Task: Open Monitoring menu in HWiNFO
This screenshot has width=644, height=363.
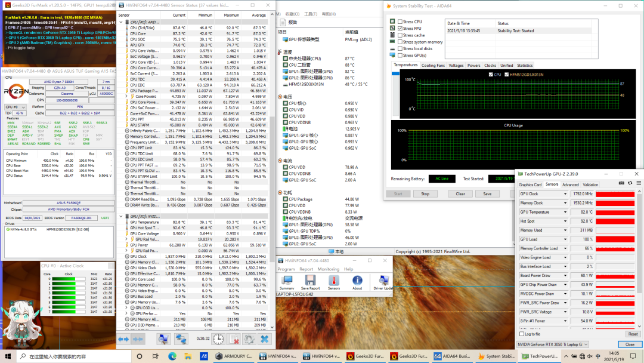Action: tap(328, 269)
